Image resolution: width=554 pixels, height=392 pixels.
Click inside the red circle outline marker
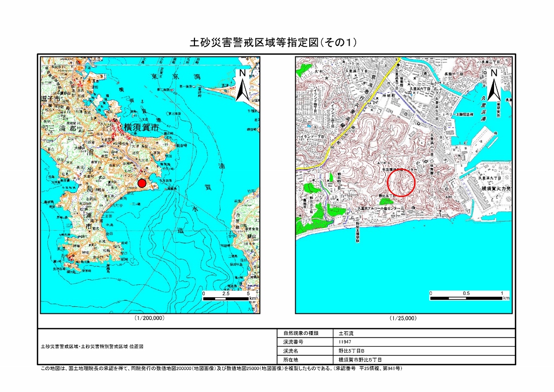coord(401,183)
